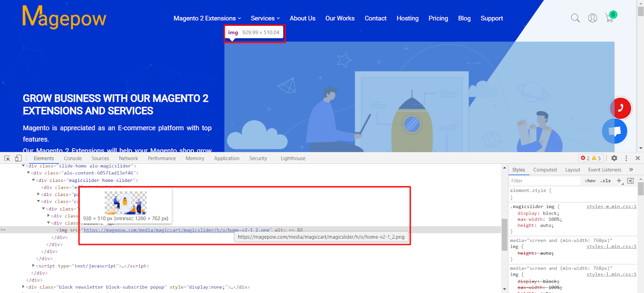Select the Styles sidebar tab
The image size is (644, 293).
click(x=518, y=170)
